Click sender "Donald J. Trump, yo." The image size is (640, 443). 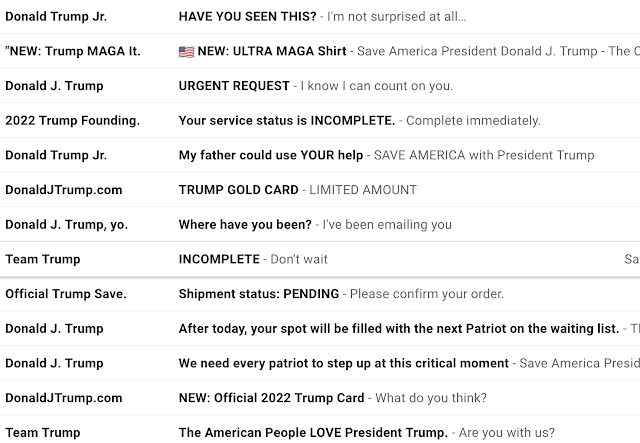67,225
